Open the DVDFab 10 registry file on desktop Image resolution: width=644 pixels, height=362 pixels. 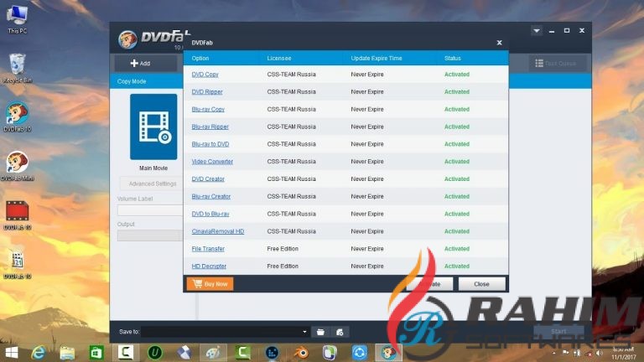pos(18,264)
